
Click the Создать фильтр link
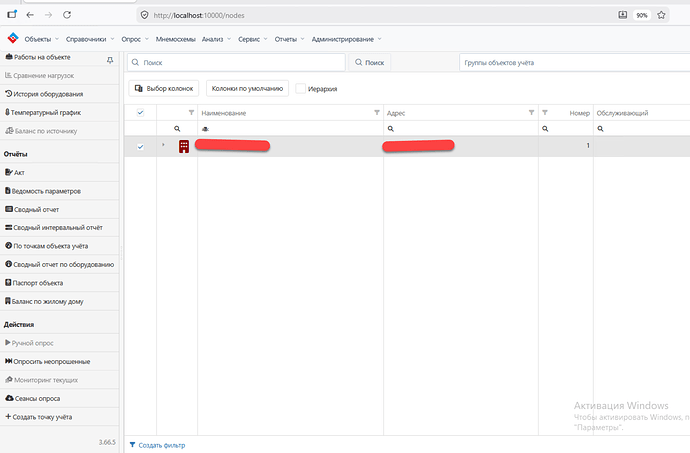157,445
